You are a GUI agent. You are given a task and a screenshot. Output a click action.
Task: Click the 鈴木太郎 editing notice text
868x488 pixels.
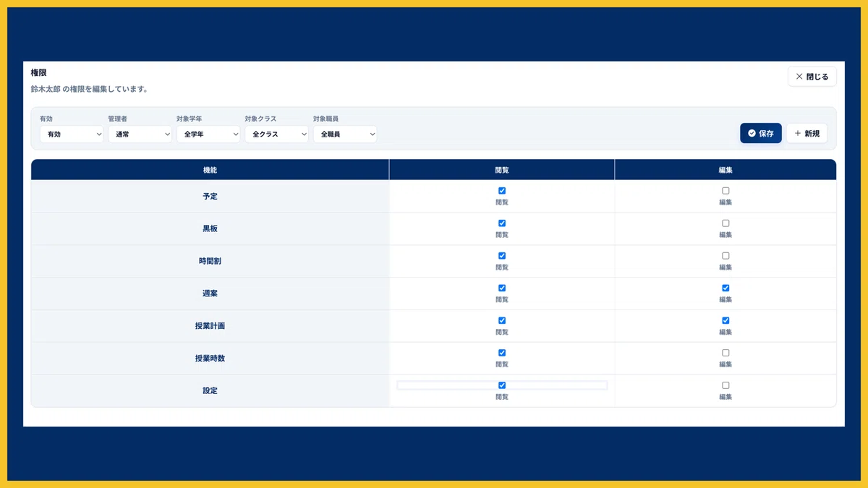point(90,90)
